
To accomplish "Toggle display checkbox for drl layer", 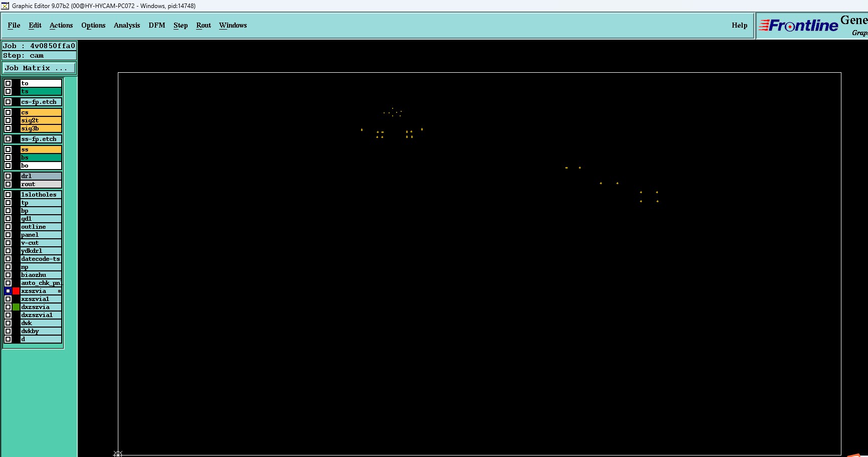I will [8, 176].
